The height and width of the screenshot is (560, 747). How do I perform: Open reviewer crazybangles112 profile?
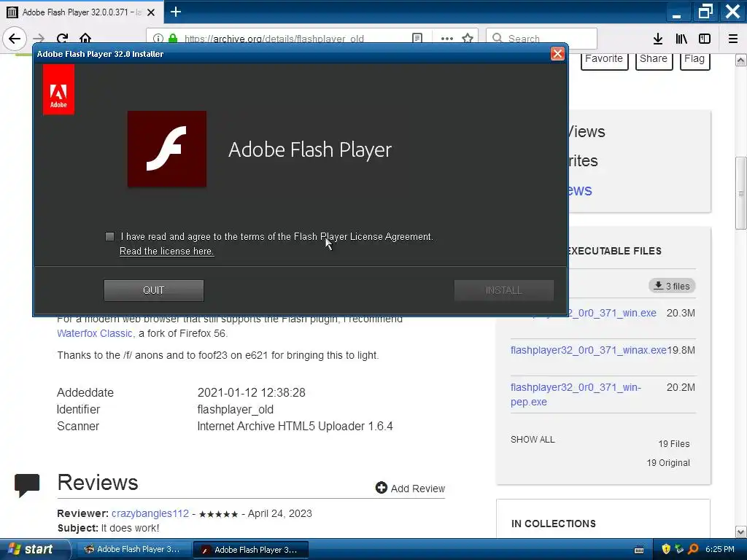click(150, 513)
